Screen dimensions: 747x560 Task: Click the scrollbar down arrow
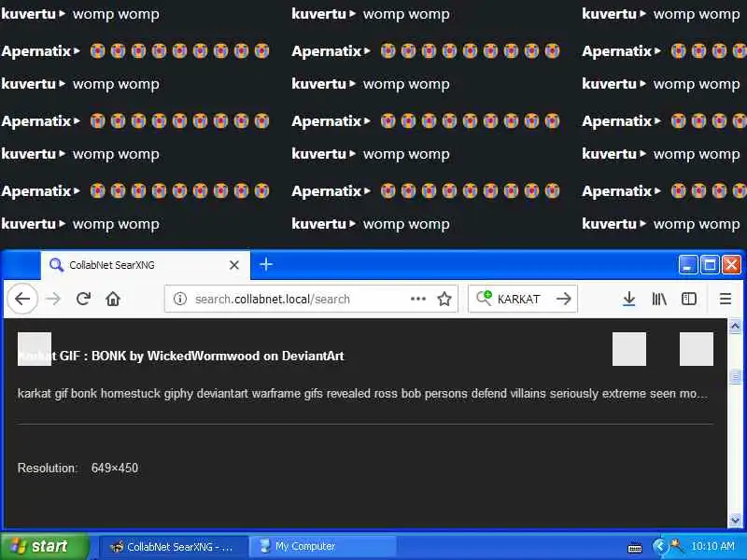tap(735, 521)
